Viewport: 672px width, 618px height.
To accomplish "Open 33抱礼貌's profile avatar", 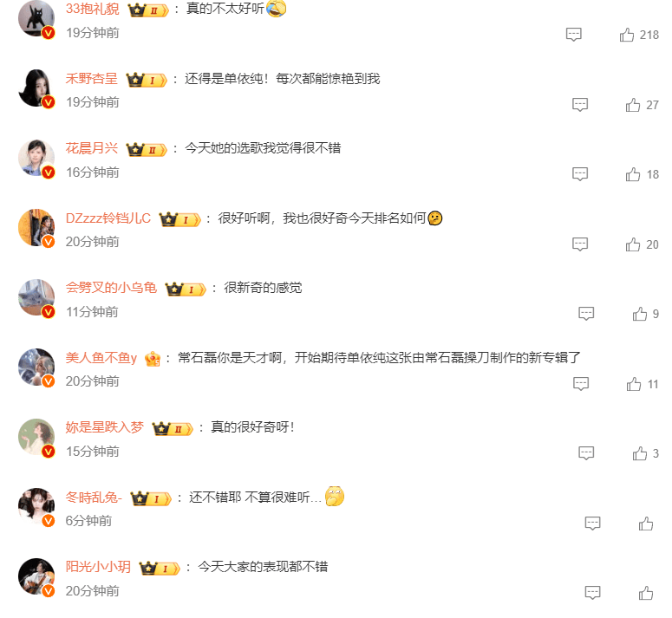I will [x=36, y=18].
